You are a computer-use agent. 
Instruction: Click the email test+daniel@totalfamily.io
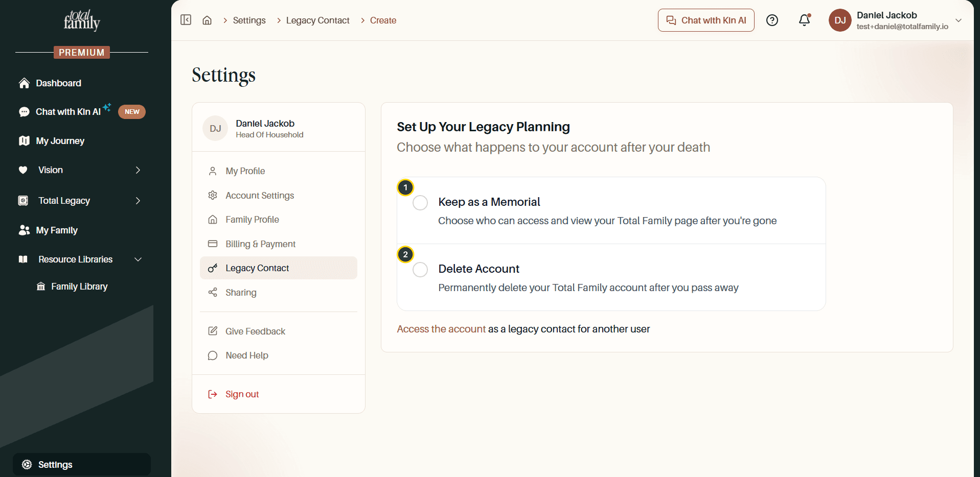pos(903,27)
